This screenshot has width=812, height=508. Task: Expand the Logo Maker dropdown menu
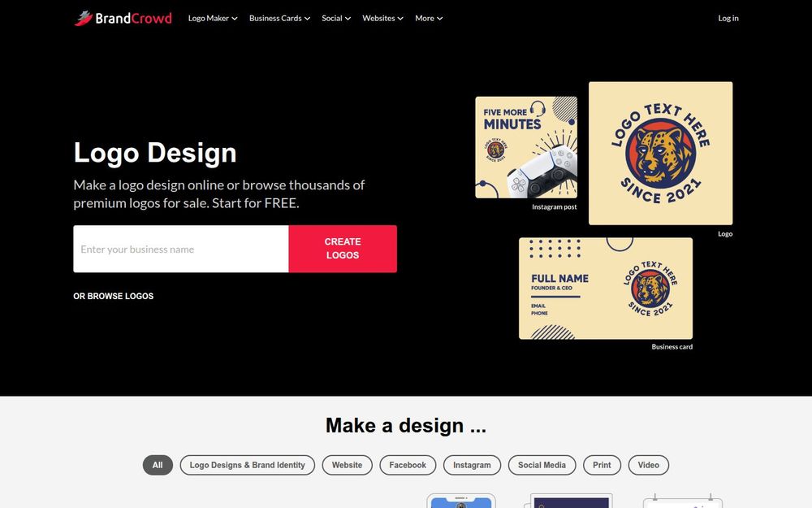coord(213,18)
